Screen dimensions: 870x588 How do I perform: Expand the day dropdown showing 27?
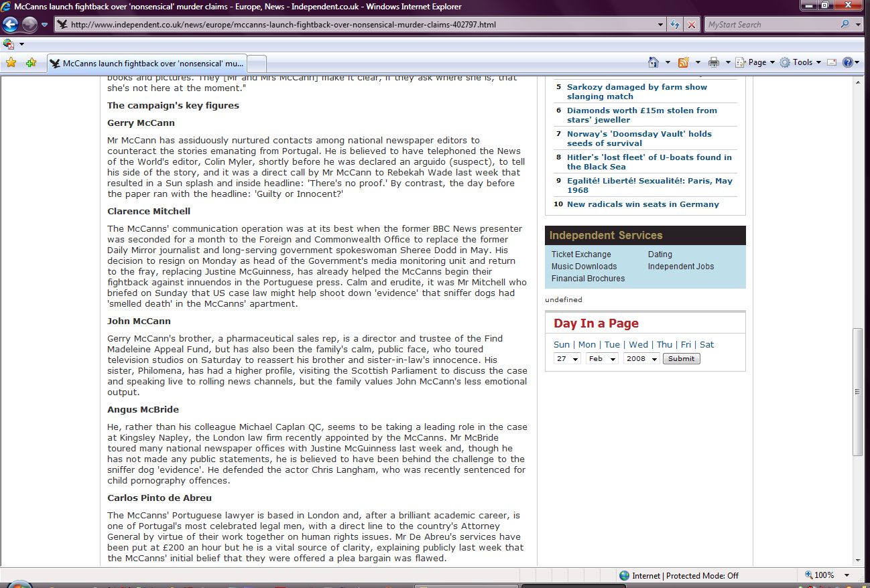click(x=567, y=359)
